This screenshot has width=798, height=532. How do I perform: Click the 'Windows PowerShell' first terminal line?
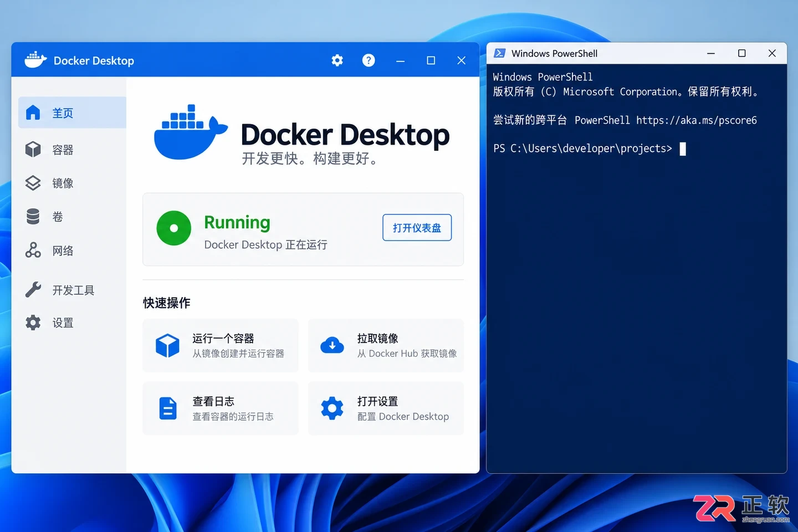coord(543,77)
